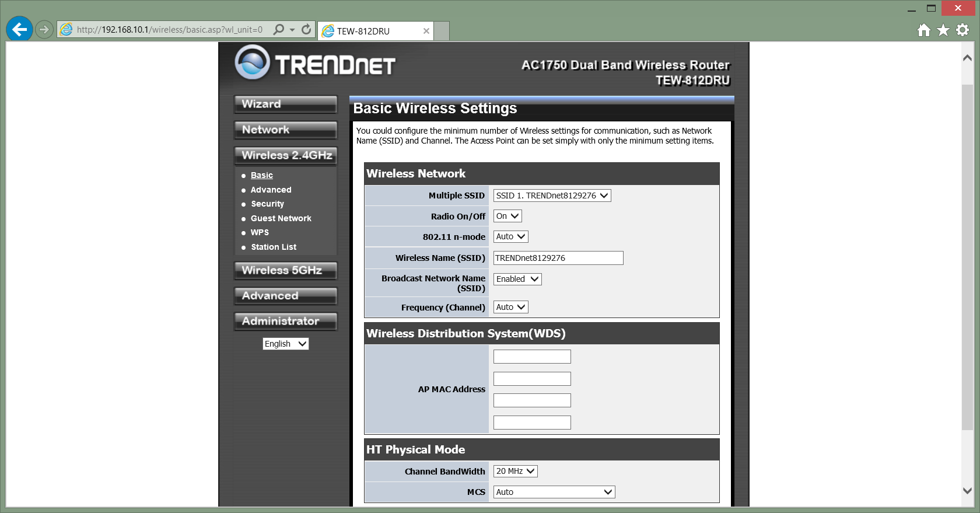The image size is (980, 513).
Task: Open the 802.11 n-mode dropdown
Action: (510, 236)
